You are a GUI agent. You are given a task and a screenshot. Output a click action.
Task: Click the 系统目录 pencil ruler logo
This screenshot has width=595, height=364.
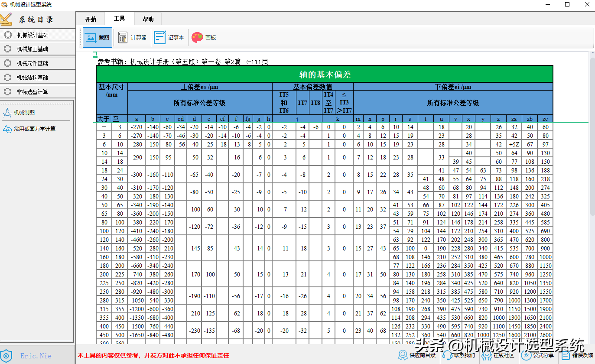[x=6, y=19]
